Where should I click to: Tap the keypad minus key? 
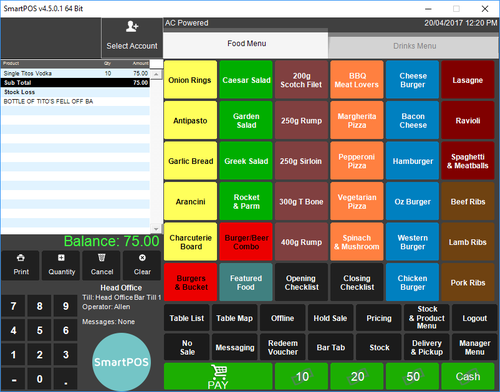(x=13, y=379)
